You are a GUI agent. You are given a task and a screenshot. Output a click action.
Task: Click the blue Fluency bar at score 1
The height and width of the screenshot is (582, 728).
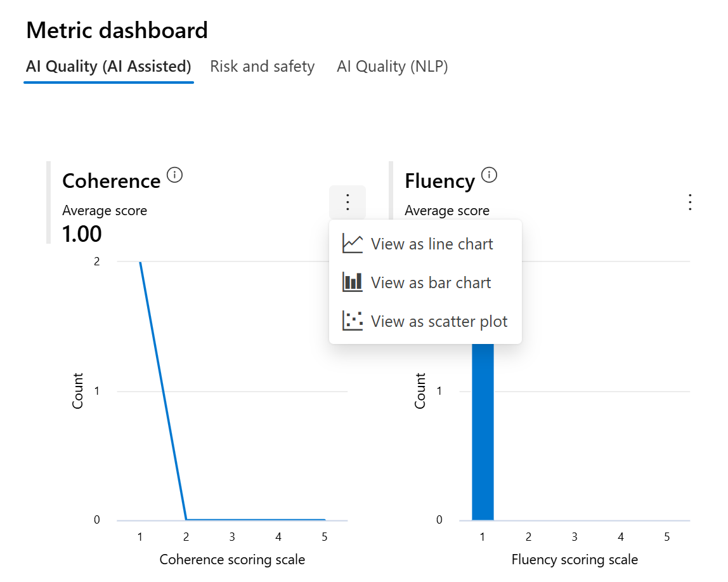[x=483, y=432]
